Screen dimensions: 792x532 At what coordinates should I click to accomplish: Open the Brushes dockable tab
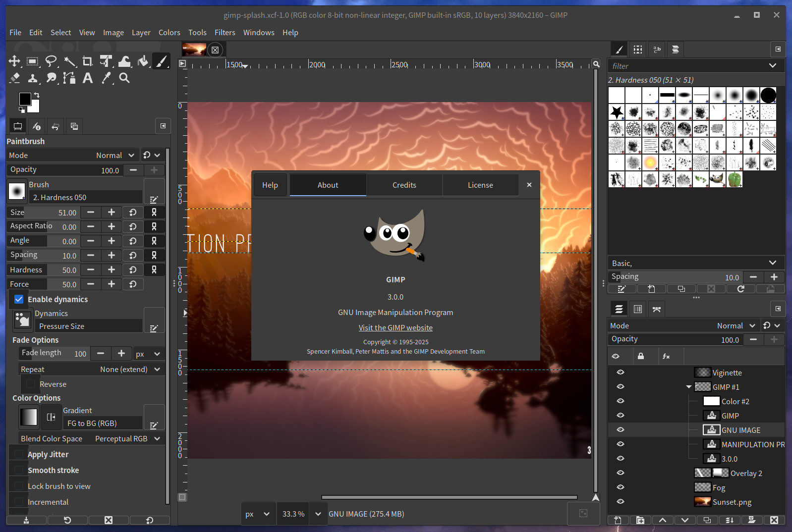619,49
